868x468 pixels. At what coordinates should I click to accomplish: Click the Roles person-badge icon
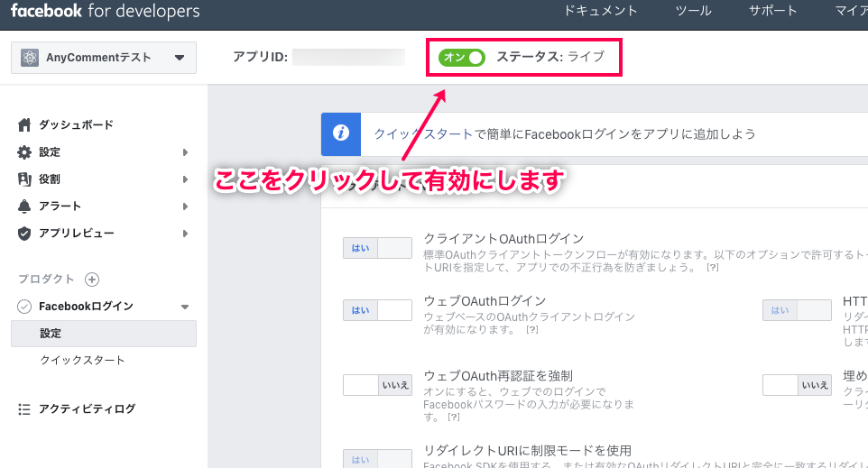coord(24,179)
